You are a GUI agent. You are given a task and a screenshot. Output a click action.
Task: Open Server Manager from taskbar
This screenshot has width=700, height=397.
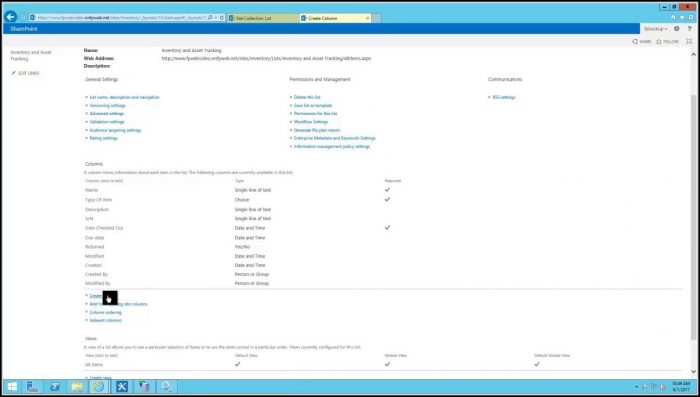(x=32, y=387)
